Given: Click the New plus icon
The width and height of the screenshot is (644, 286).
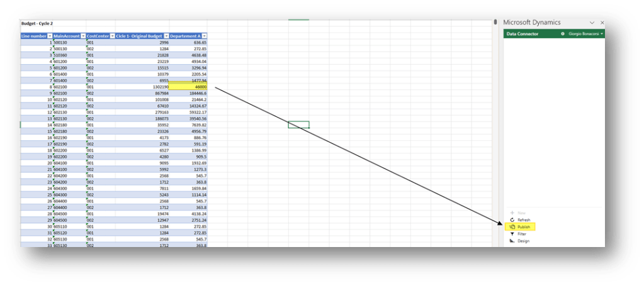Looking at the screenshot, I should point(512,213).
